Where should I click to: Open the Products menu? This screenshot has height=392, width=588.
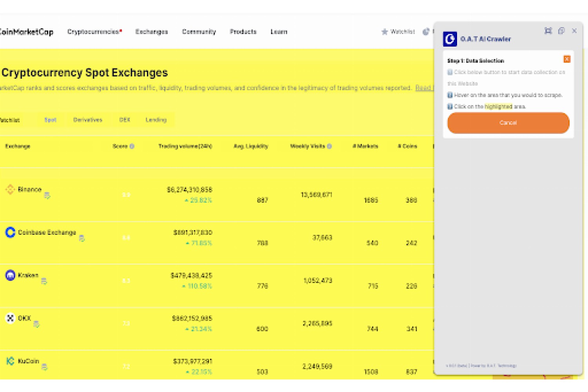tap(243, 32)
